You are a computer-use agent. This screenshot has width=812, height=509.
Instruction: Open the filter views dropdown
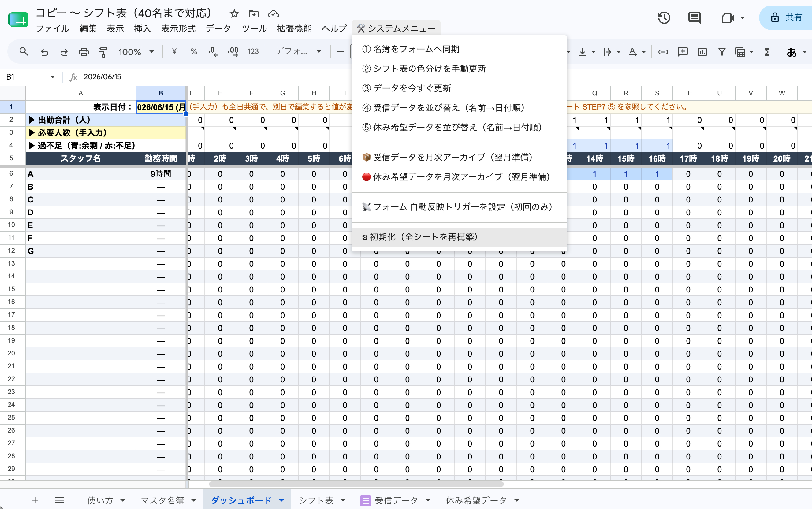(x=744, y=52)
